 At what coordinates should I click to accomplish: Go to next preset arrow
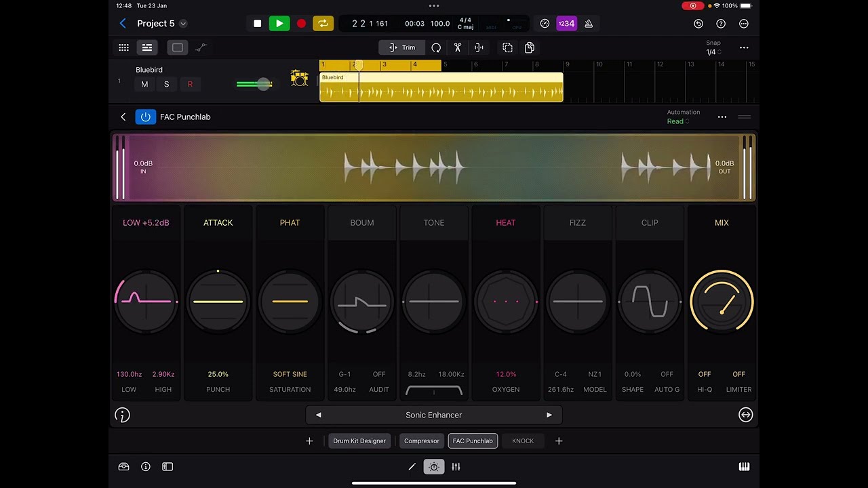[x=549, y=415]
